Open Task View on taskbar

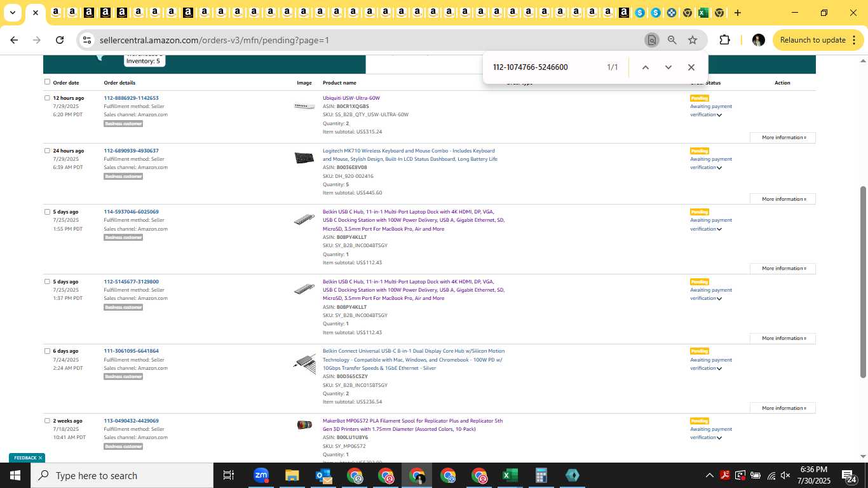[x=229, y=475]
